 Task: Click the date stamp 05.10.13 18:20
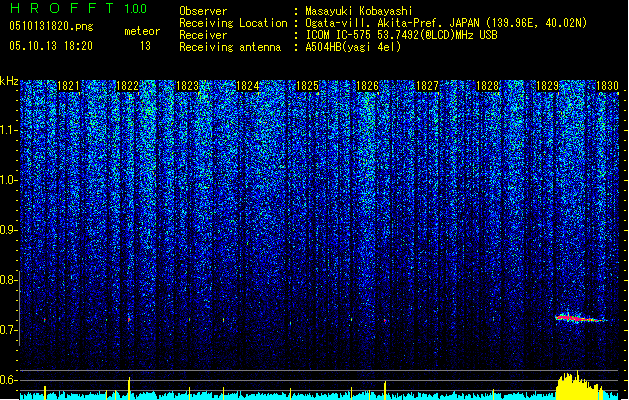51,46
